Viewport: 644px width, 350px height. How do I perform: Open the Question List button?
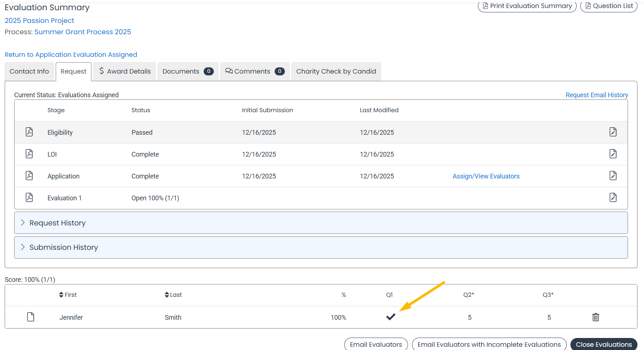(x=609, y=6)
